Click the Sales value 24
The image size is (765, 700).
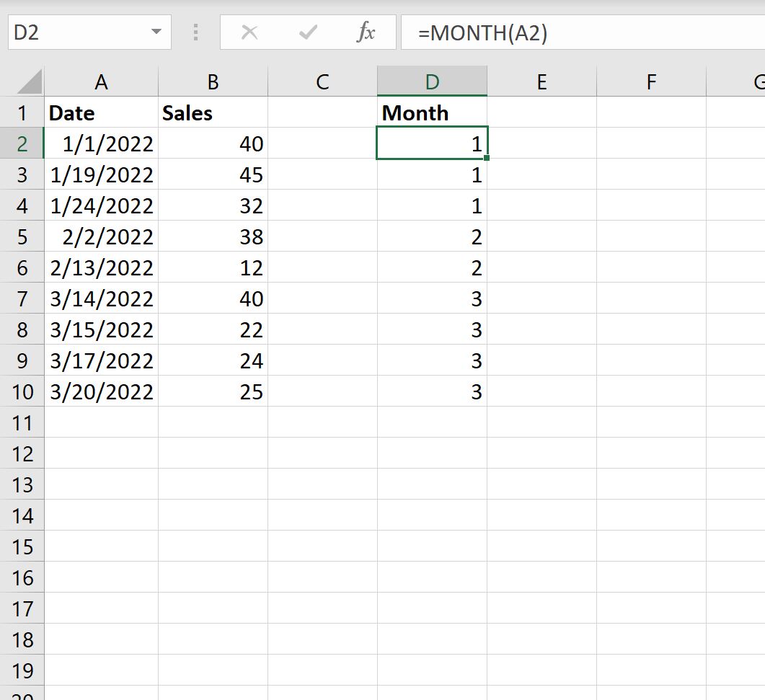[x=213, y=360]
